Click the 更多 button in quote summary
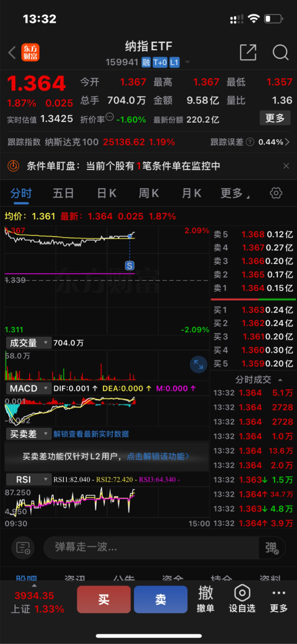 275,118
